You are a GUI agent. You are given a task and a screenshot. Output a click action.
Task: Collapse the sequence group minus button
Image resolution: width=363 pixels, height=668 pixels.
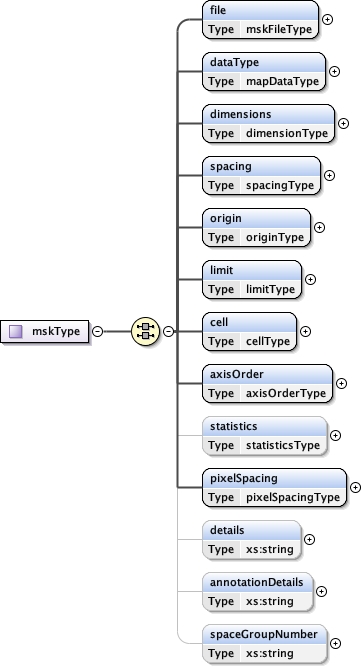169,331
